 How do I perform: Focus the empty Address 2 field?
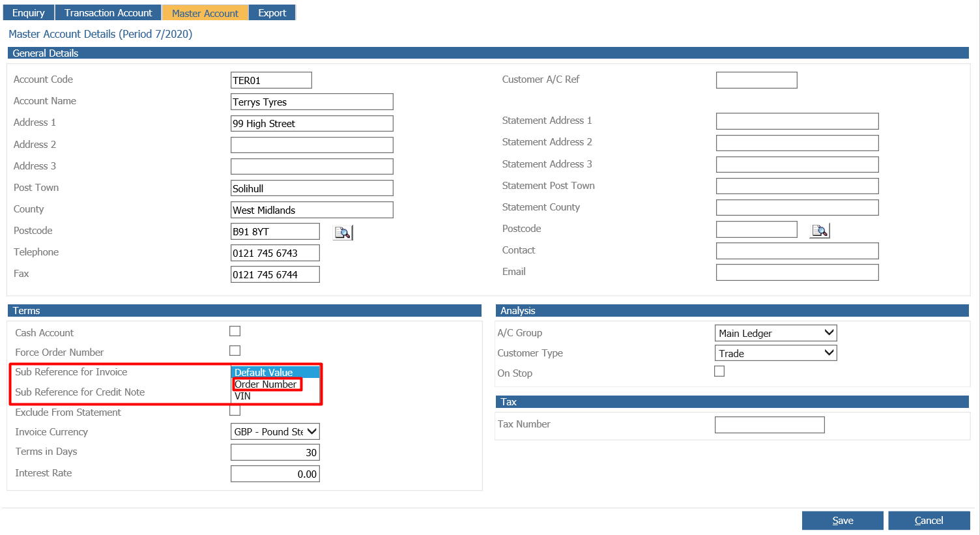coord(312,145)
